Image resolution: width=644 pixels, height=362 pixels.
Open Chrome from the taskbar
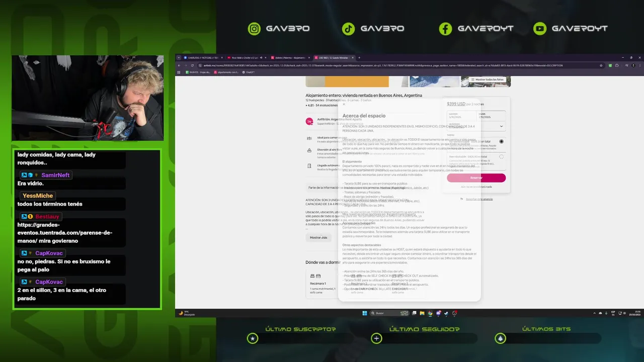tap(430, 313)
